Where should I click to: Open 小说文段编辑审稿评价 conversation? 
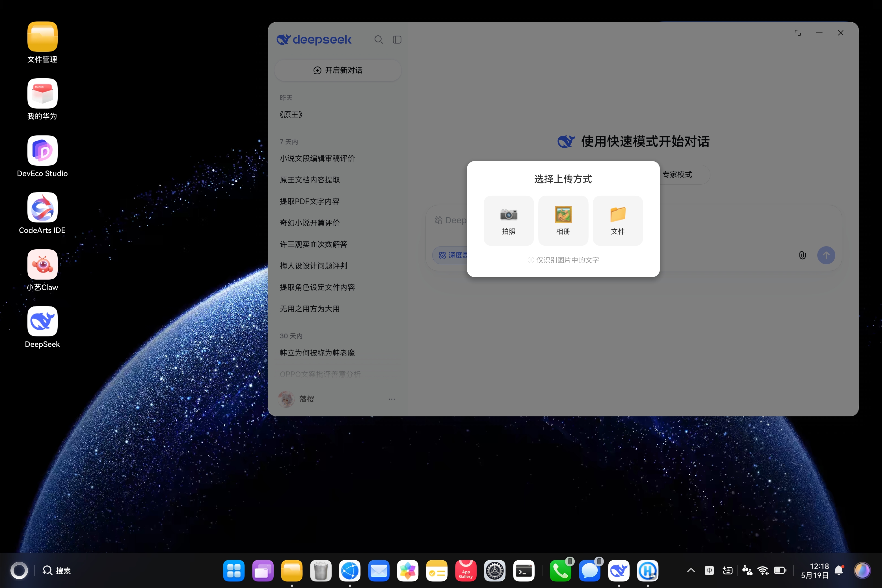tap(338, 158)
